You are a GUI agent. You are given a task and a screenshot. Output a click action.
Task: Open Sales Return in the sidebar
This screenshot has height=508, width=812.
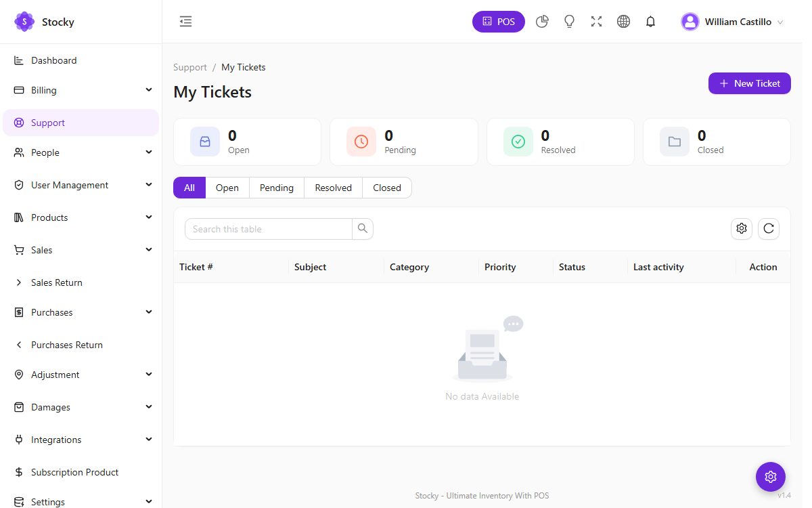pyautogui.click(x=81, y=282)
